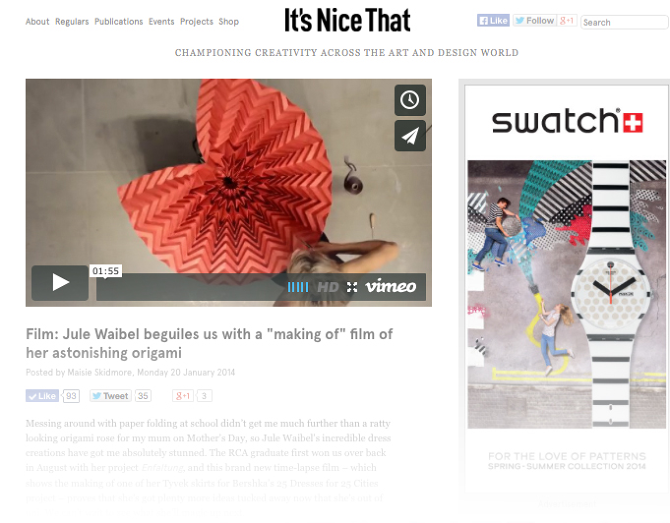Click the paper plane share icon
This screenshot has height=523, width=670.
[x=410, y=136]
